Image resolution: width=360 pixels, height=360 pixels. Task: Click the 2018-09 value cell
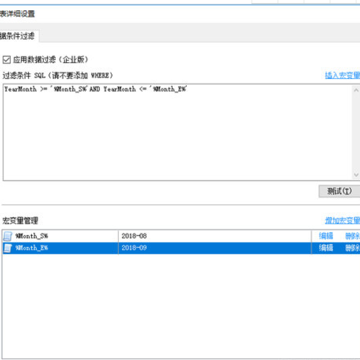(215, 248)
